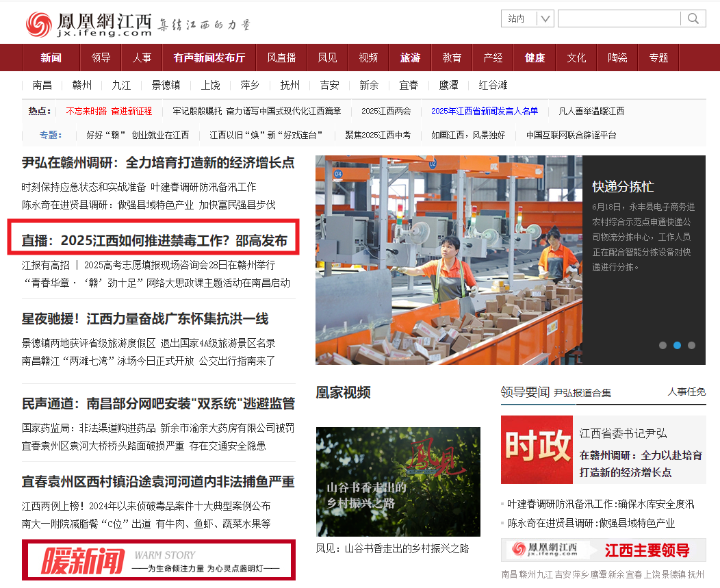Click the 暖新闻 WARM STORY banner
The width and height of the screenshot is (720, 588).
tap(158, 560)
